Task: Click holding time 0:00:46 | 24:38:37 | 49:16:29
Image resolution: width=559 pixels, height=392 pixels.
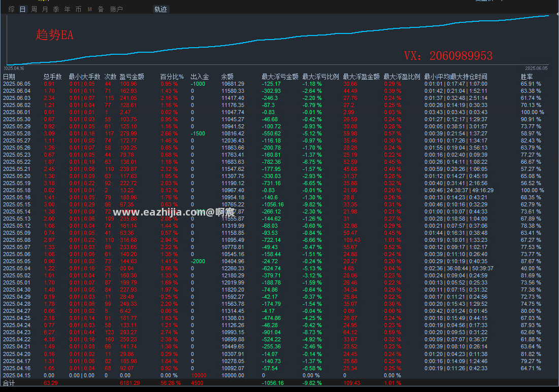Action: click(459, 190)
